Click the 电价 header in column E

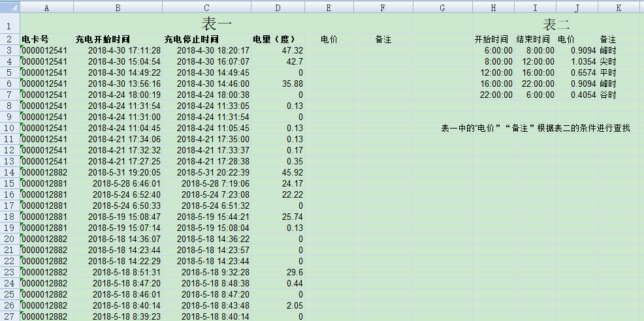[x=329, y=39]
